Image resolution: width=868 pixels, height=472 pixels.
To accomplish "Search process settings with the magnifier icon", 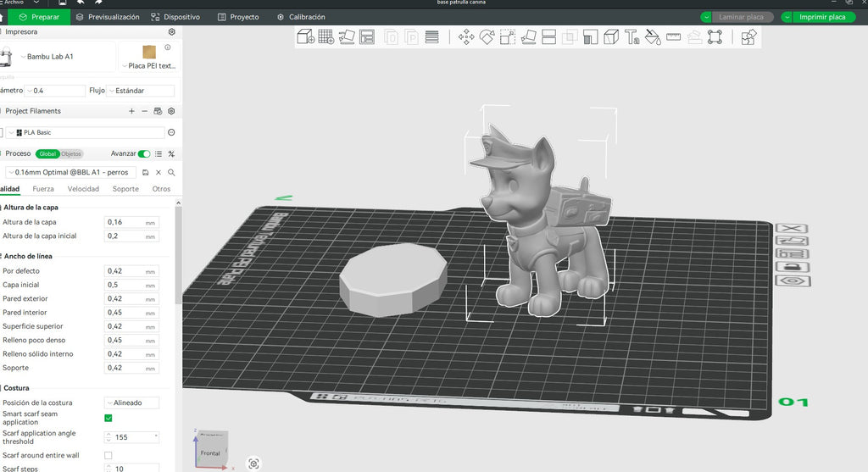I will click(171, 173).
